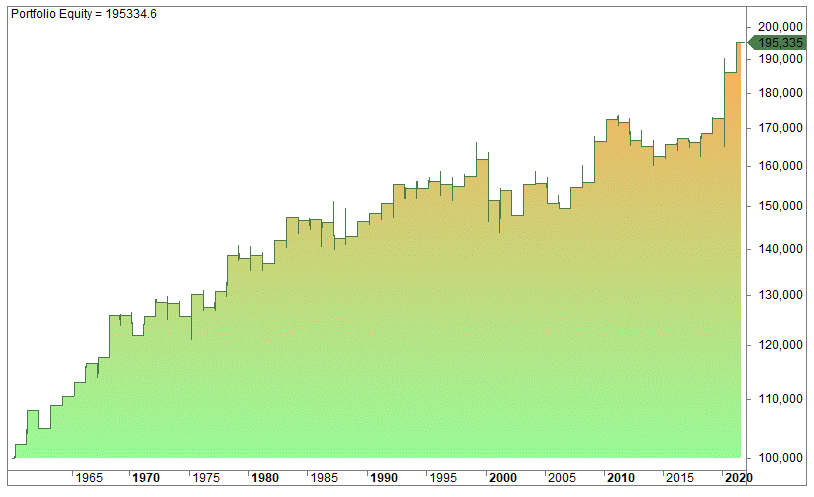The height and width of the screenshot is (497, 814).
Task: Click the 200,000 price axis label
Action: tap(779, 26)
